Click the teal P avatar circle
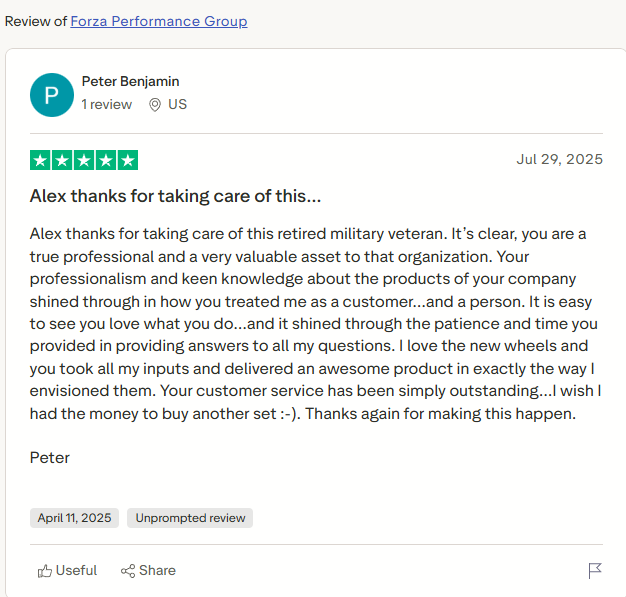Image resolution: width=626 pixels, height=597 pixels. point(52,94)
